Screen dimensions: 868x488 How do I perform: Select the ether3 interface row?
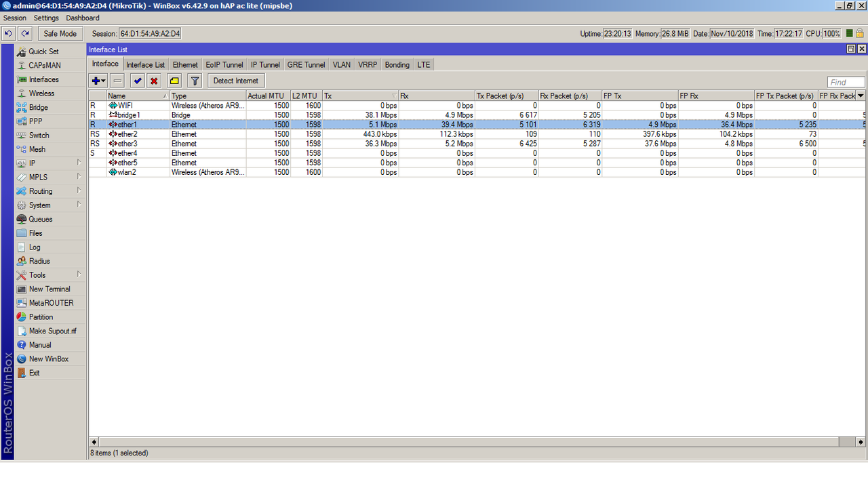coord(477,144)
